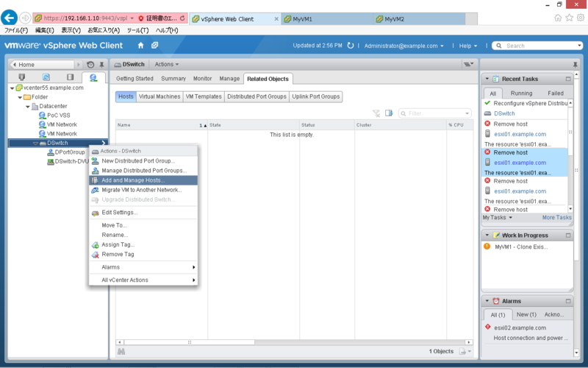The width and height of the screenshot is (588, 368).
Task: Choose Add and Manage Hosts
Action: pyautogui.click(x=143, y=180)
